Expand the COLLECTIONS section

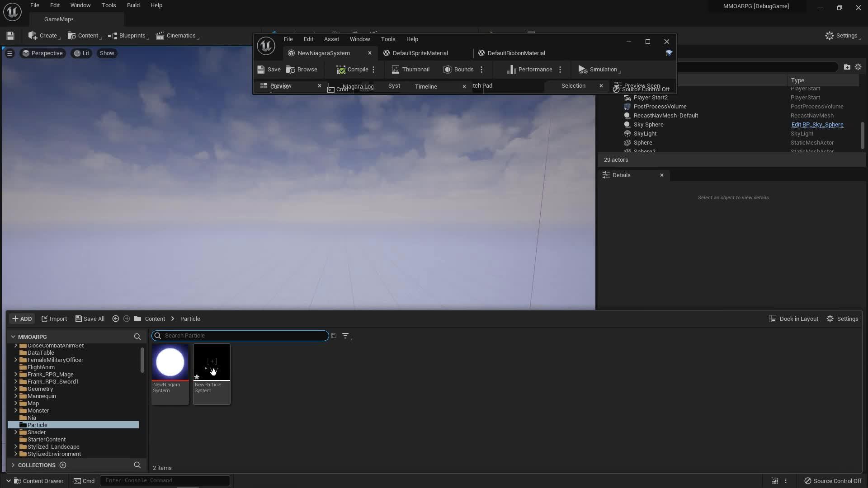[13, 465]
